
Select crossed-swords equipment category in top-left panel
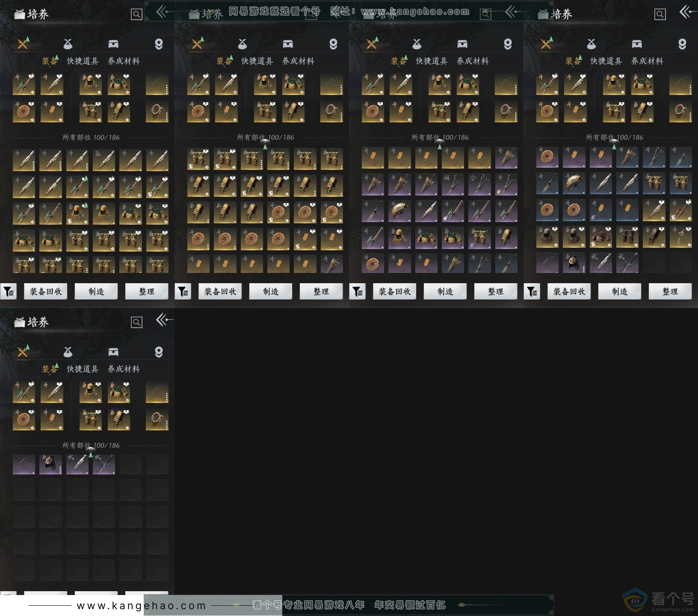pos(23,43)
